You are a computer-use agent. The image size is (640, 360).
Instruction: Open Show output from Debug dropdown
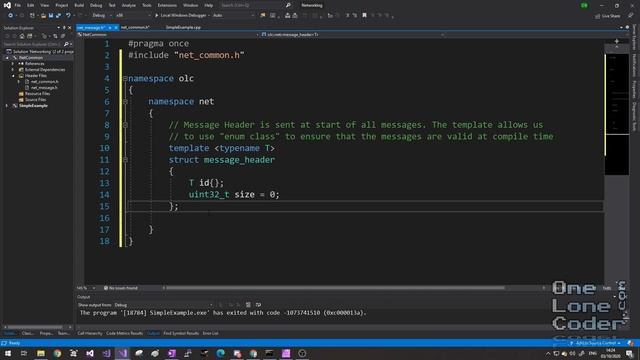[x=163, y=305]
